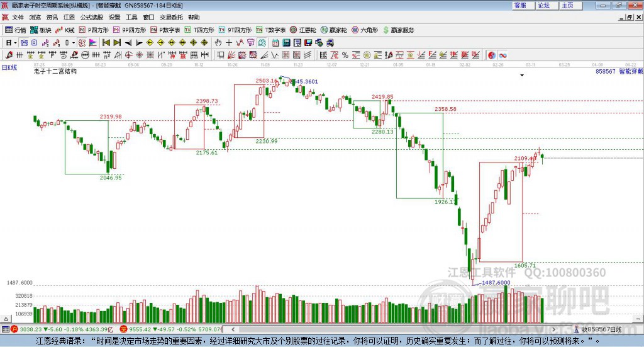Select the red fan-lines Gann angle icon

coord(231,55)
